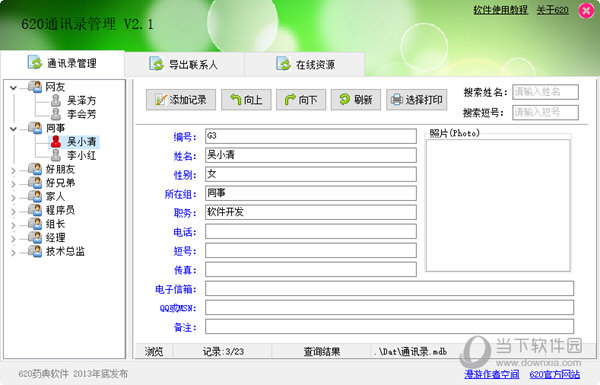The image size is (600, 385).
Task: Click the 网友 group icon
Action: 35,87
